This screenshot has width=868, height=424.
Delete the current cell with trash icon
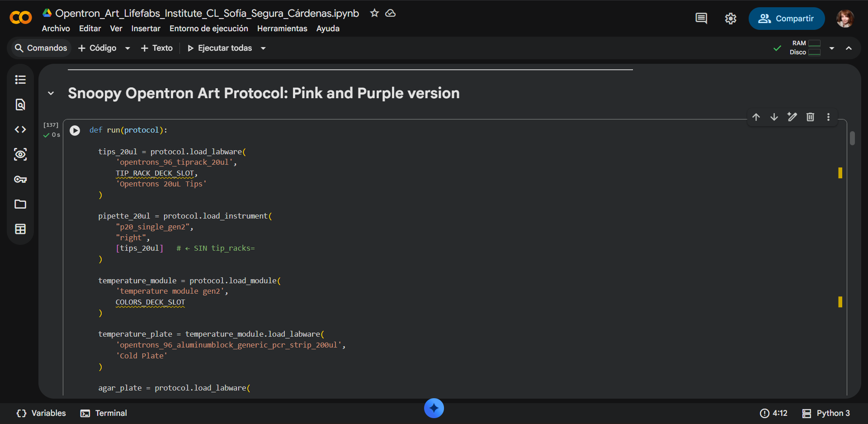click(x=810, y=117)
